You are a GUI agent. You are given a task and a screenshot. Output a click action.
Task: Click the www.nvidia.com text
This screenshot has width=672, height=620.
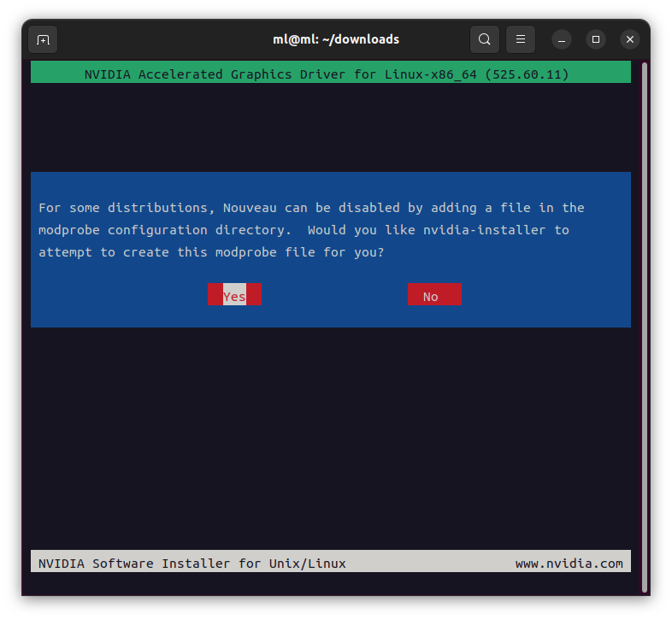coord(569,564)
